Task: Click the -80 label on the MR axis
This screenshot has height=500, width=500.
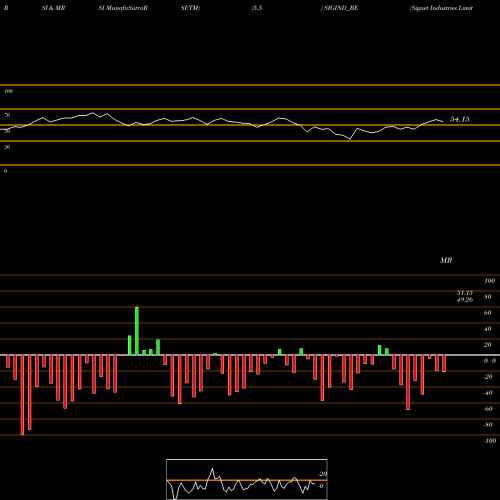Action: 488,425
